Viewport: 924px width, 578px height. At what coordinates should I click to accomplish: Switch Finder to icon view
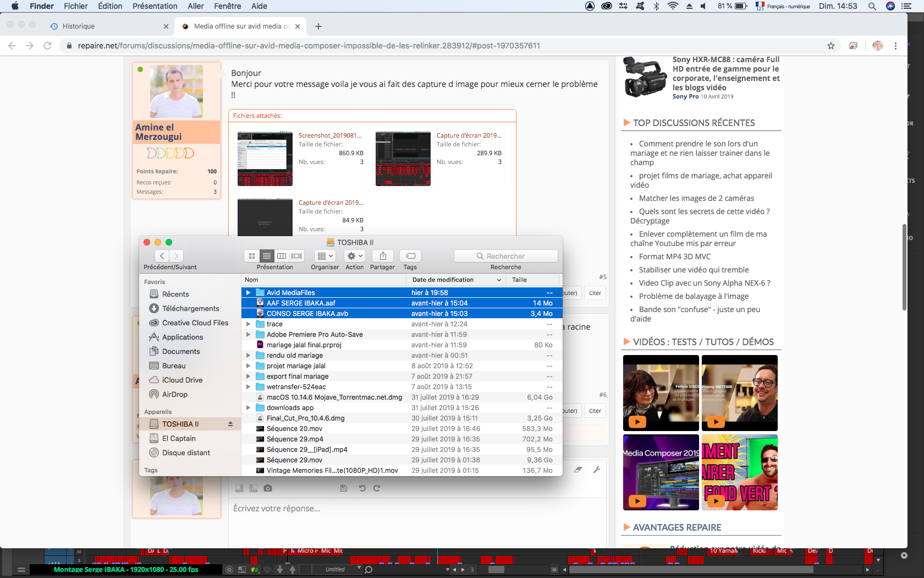click(252, 256)
